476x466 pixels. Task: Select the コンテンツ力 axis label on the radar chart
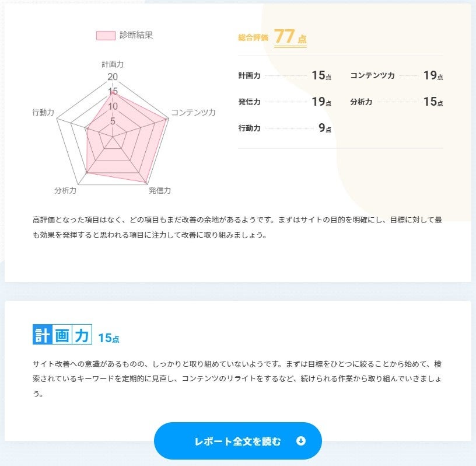click(193, 112)
